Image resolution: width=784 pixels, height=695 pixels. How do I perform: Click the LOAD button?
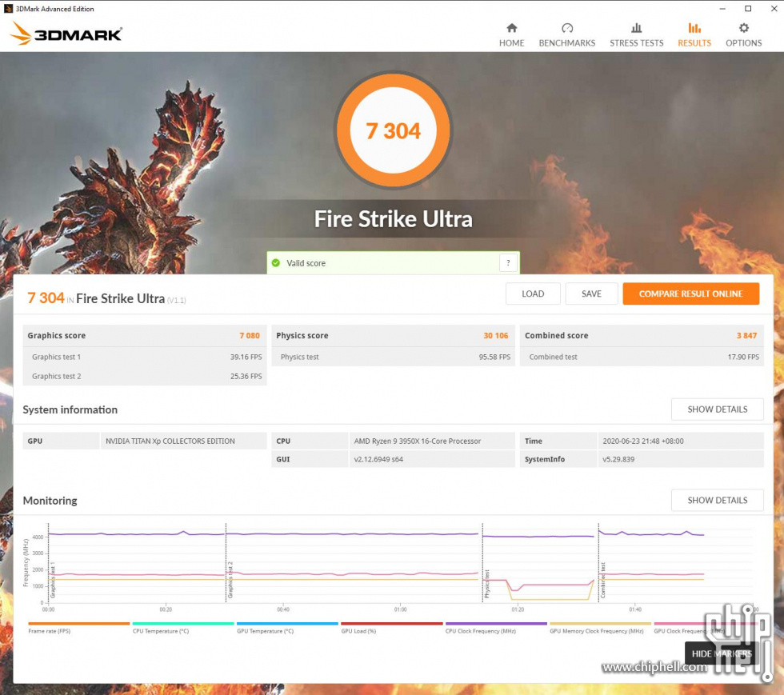(533, 294)
